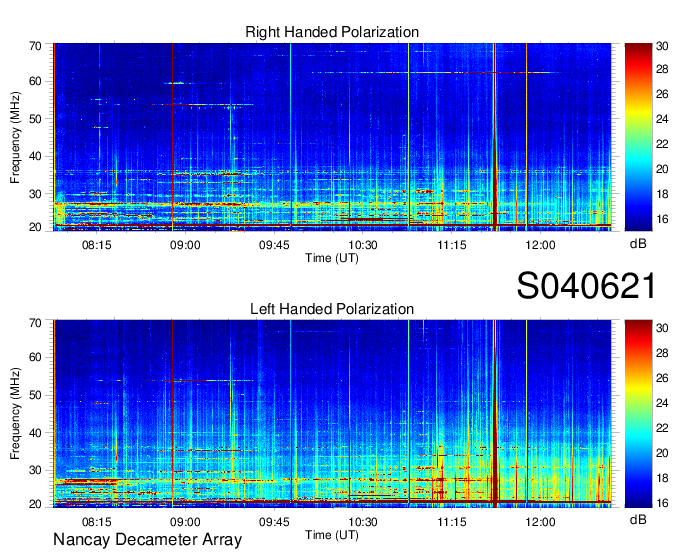
Task: Click the 28 dB value on Right Handed colorbar
Action: click(x=662, y=69)
